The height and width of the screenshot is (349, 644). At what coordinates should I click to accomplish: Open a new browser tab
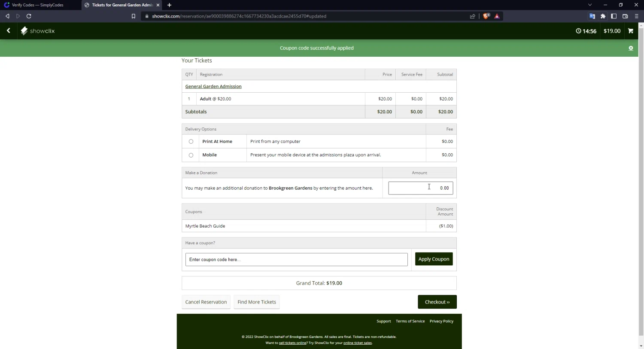(169, 5)
